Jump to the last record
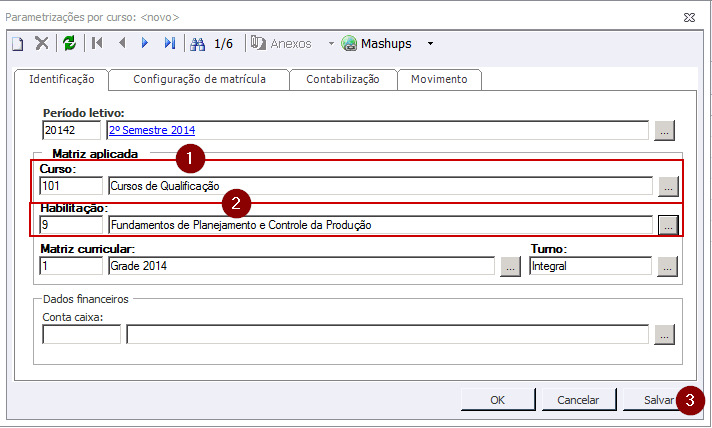Image resolution: width=712 pixels, height=428 pixels. tap(169, 43)
